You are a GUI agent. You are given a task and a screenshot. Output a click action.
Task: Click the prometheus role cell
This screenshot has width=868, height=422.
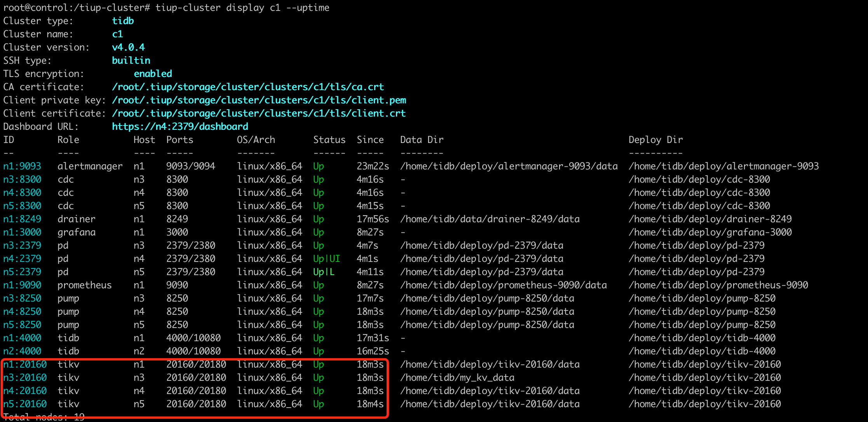85,285
